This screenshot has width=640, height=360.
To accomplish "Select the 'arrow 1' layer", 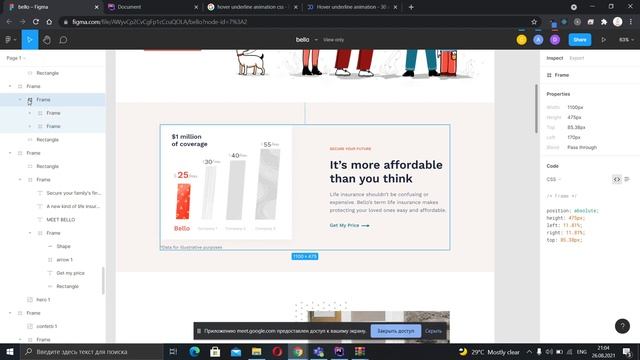I will 64,260.
